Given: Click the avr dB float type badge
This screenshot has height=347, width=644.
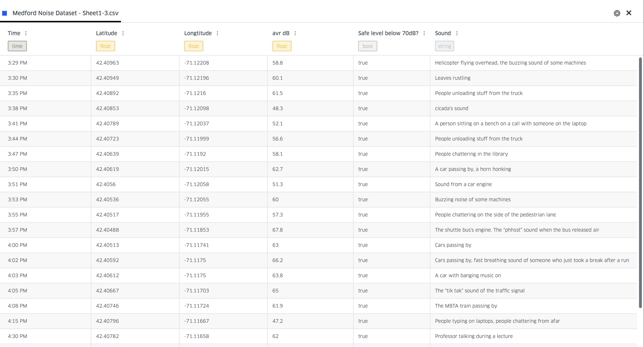Looking at the screenshot, I should point(282,46).
